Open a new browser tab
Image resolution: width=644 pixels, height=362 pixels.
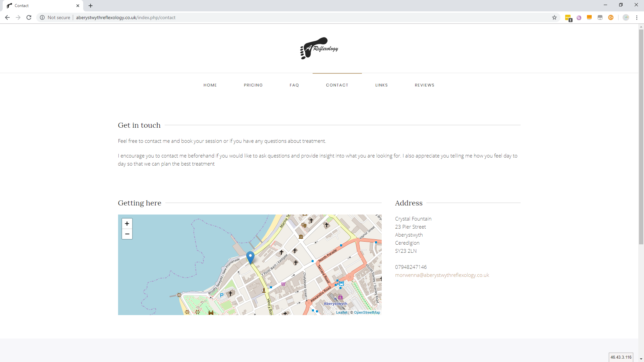pyautogui.click(x=91, y=6)
